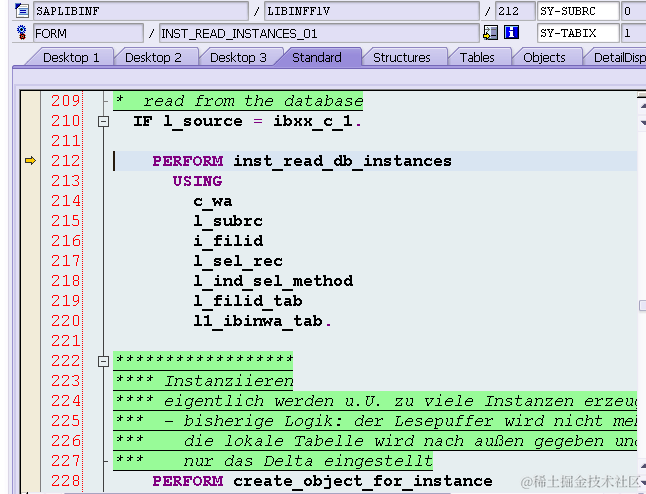Viewport: 646px width, 494px height.
Task: Open the Desktop 3 tab
Action: coord(238,57)
